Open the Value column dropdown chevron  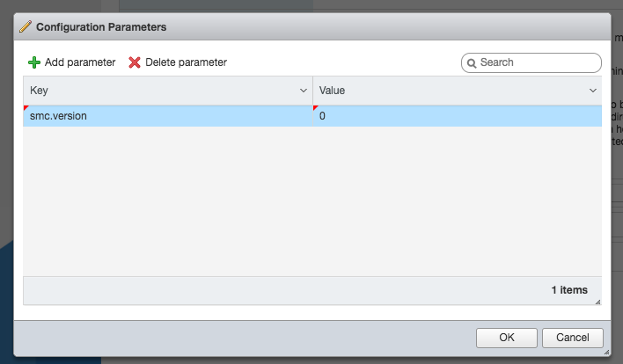[x=593, y=91]
